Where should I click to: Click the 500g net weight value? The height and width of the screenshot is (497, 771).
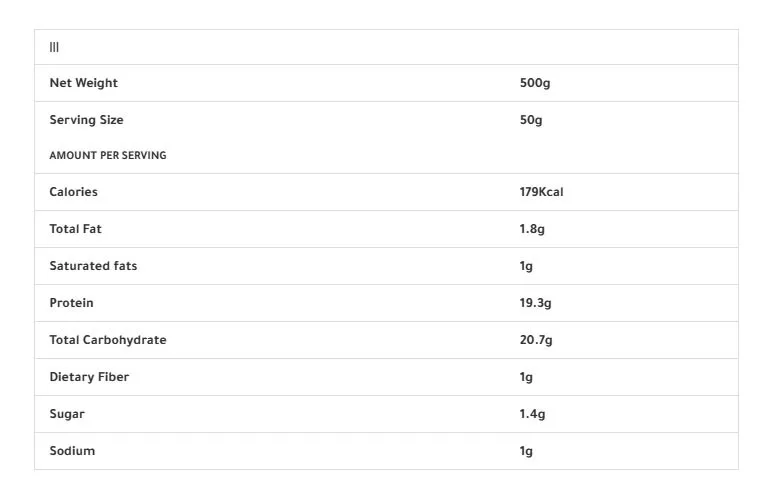535,83
